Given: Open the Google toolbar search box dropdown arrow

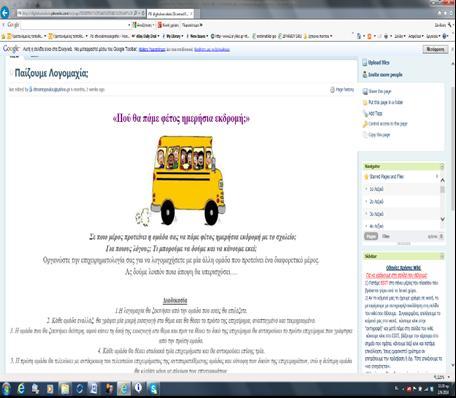Looking at the screenshot, I should tap(129, 25).
